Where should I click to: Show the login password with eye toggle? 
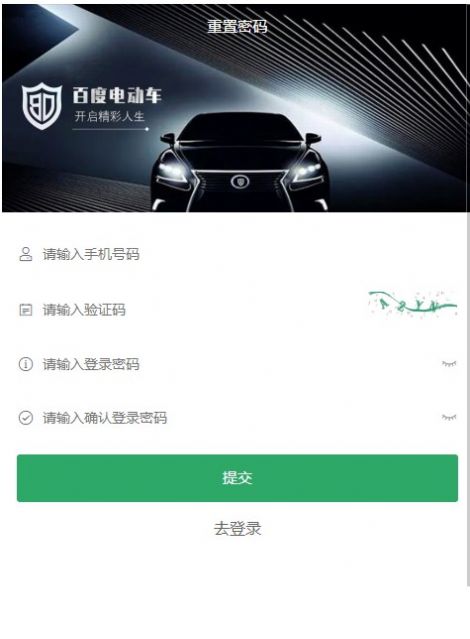(449, 363)
